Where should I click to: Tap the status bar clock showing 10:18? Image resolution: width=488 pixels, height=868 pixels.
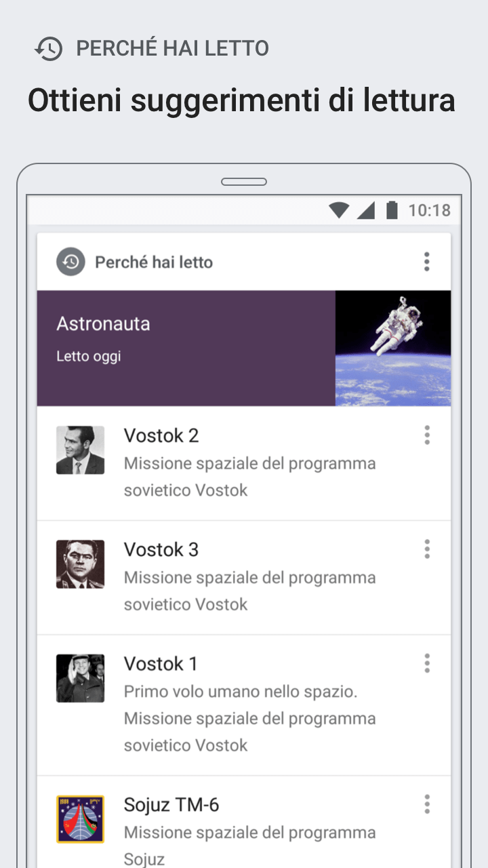pyautogui.click(x=429, y=210)
